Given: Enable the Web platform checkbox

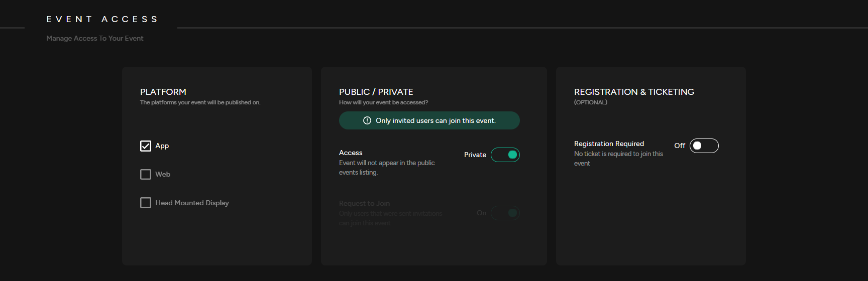Looking at the screenshot, I should click(x=146, y=174).
